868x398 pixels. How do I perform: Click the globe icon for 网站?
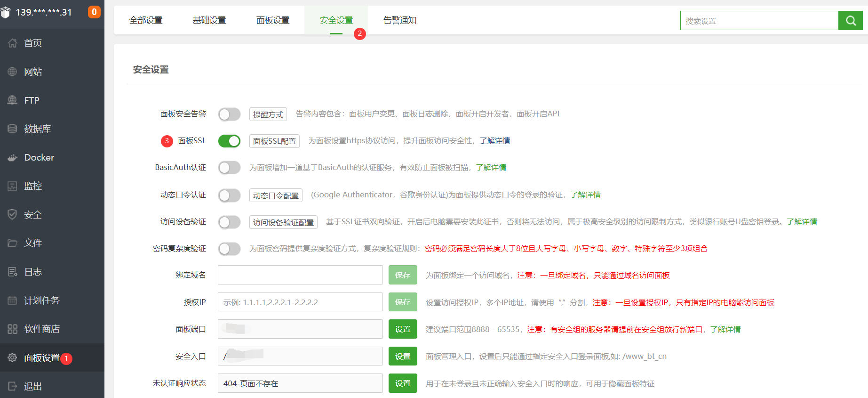12,72
